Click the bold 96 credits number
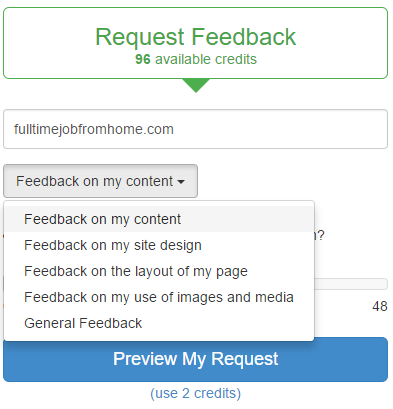393x409 pixels. click(x=143, y=59)
